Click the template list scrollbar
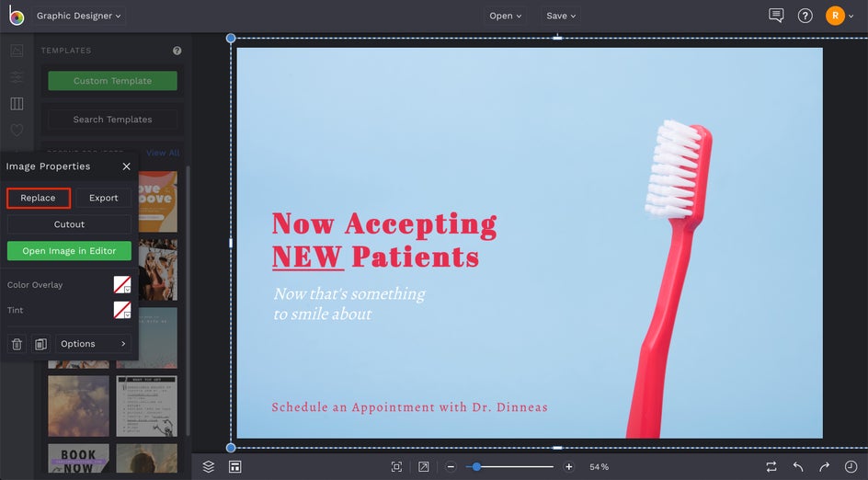868x480 pixels. (188, 302)
